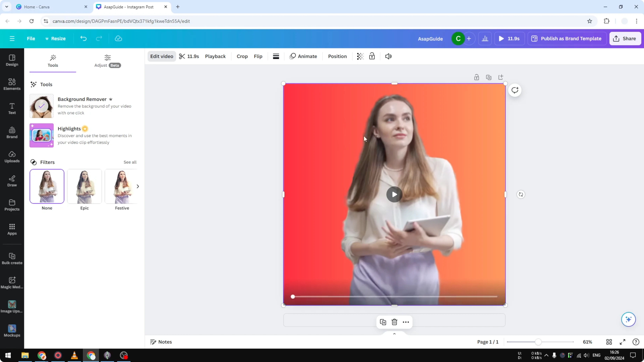Add a new page above canvas
644x362 pixels.
coord(500,77)
